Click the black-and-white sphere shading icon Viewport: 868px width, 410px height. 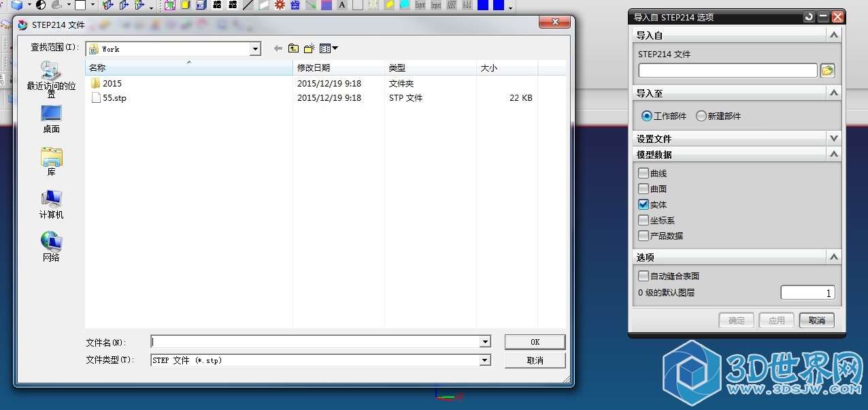click(41, 5)
